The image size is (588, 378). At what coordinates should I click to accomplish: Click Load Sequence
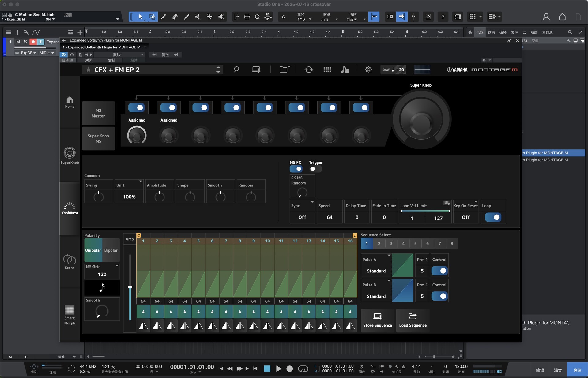point(413,320)
